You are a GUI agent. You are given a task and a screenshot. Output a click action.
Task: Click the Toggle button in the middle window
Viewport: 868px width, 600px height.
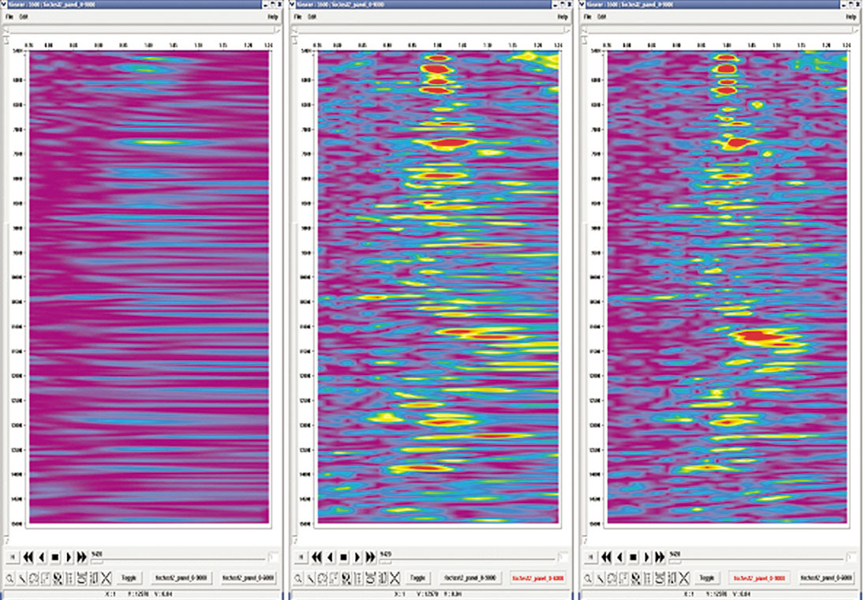[x=417, y=578]
